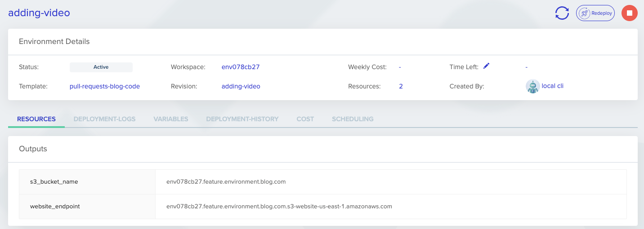Screen dimensions: 644x229
Task: Select env078cb27.feature.environment.blog.com bucket value
Action: click(226, 182)
